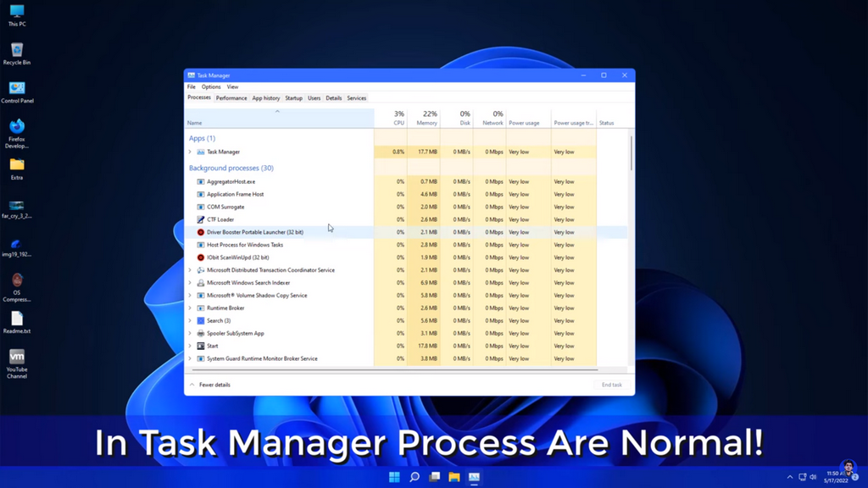The image size is (868, 488).
Task: Switch to the Startup tab
Action: click(x=293, y=98)
